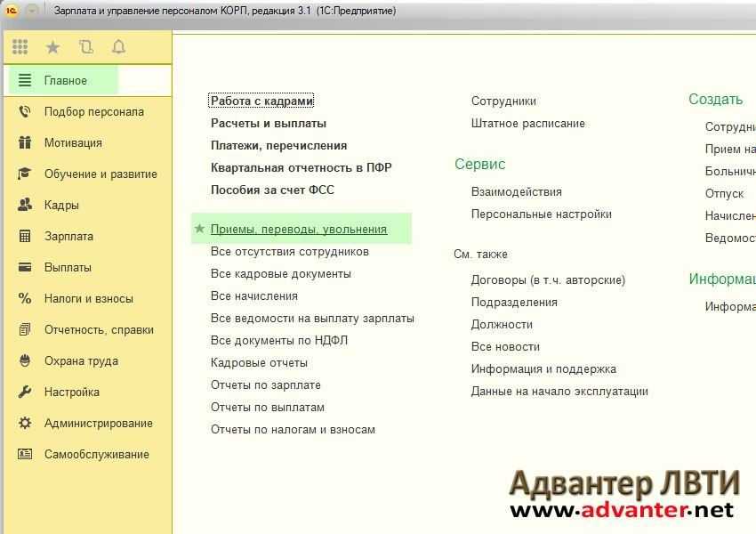This screenshot has width=756, height=534.
Task: Go to Налоги и взносы section
Action: [88, 299]
